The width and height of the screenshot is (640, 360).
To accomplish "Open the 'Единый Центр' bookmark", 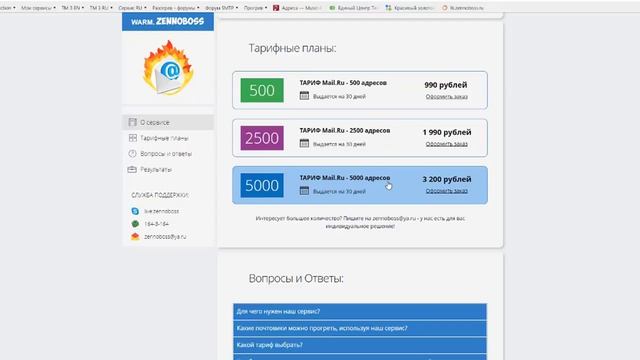I will tap(353, 8).
